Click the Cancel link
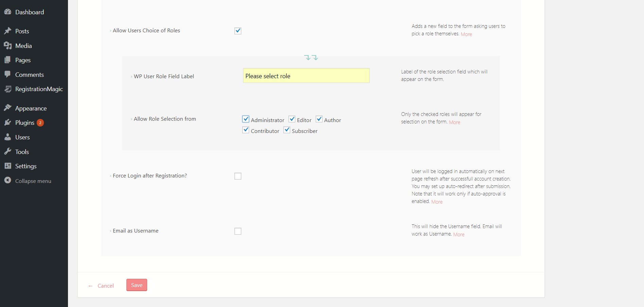The width and height of the screenshot is (644, 307). tap(105, 286)
